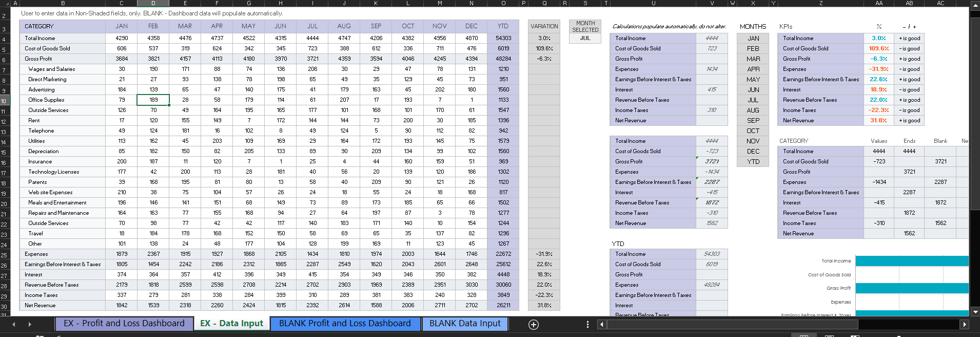Click the next sheet navigation arrow

(x=30, y=324)
